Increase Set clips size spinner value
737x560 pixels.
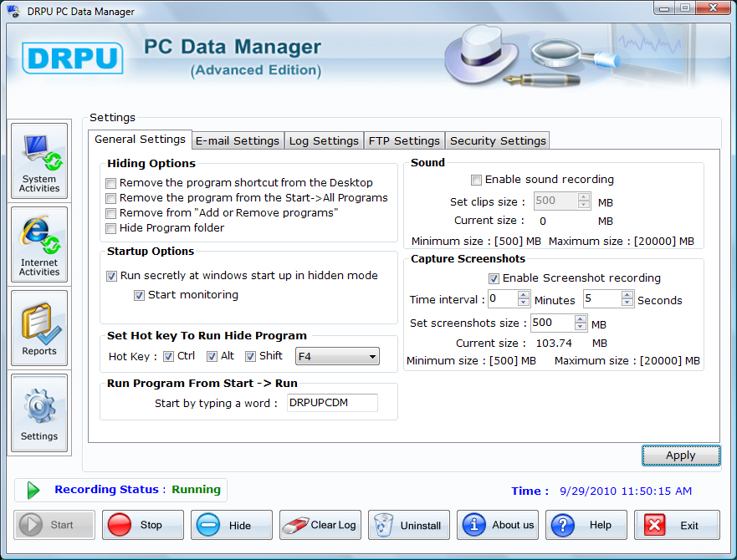[x=583, y=197]
